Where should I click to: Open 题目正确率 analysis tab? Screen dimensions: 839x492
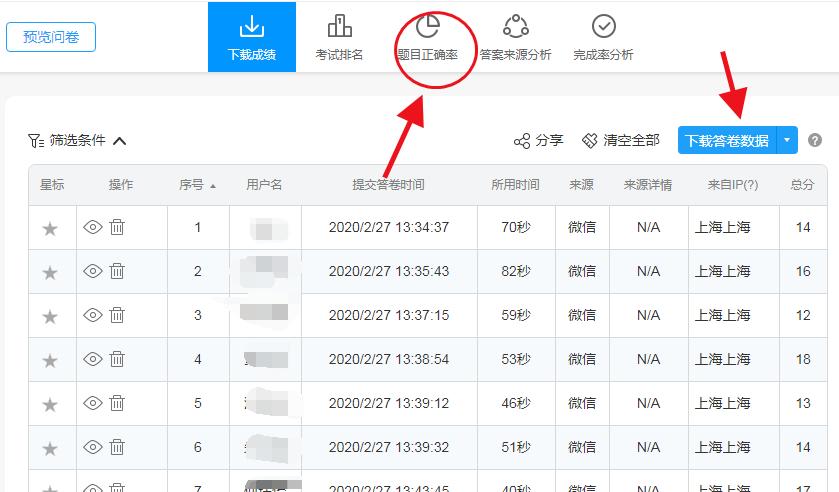(x=428, y=37)
